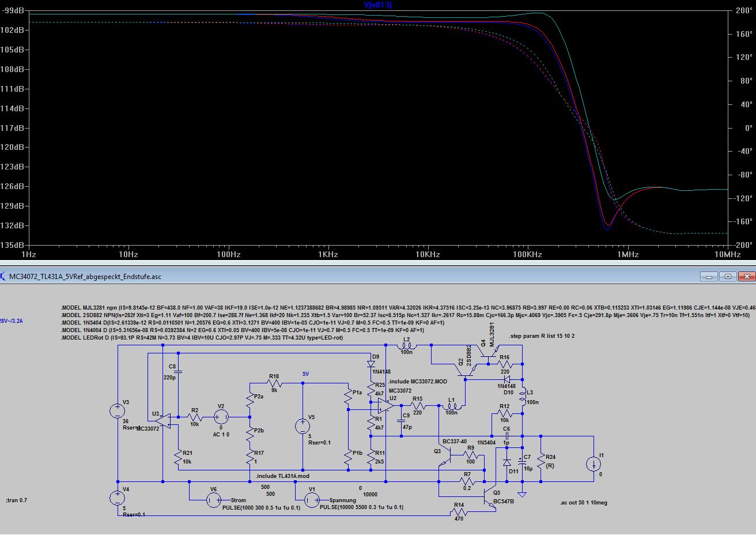Image resolution: width=756 pixels, height=535 pixels.
Task: Click the .ac oct 50 simulation directive
Action: coord(583,503)
